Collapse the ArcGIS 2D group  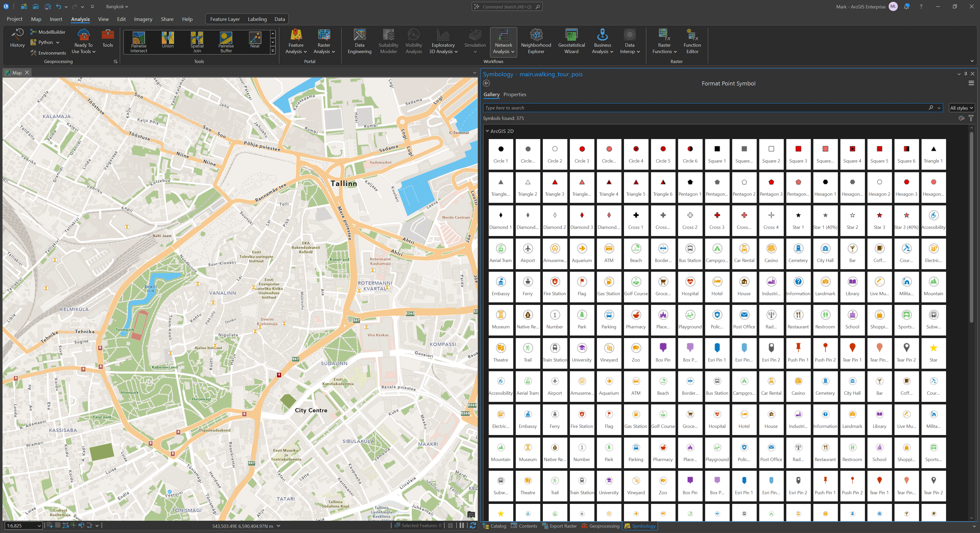(x=487, y=131)
